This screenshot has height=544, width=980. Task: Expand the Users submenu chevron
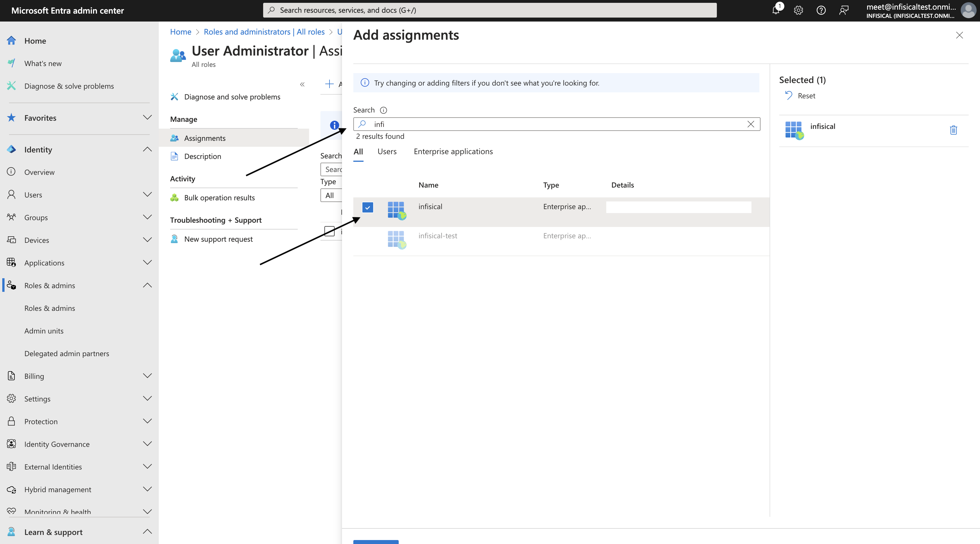click(147, 195)
